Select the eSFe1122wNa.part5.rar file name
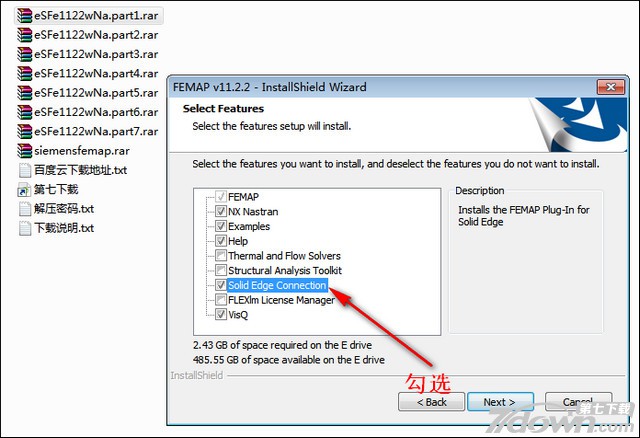 click(x=96, y=93)
